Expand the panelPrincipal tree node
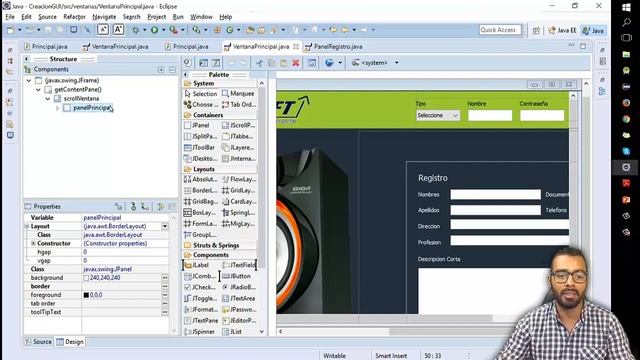The height and width of the screenshot is (360, 640). pyautogui.click(x=57, y=108)
